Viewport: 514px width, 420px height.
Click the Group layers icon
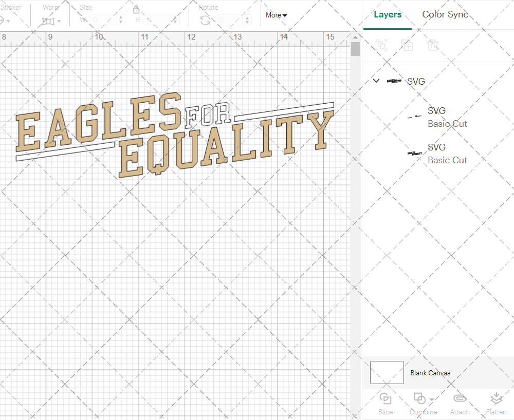coord(381,45)
